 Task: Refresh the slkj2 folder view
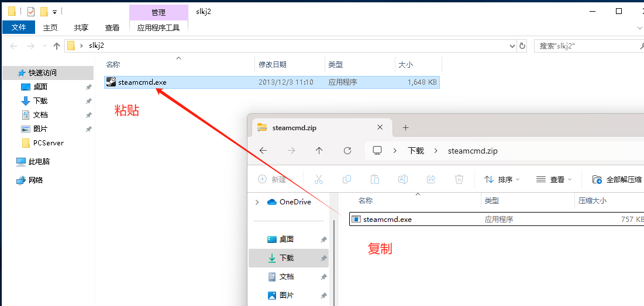click(x=522, y=46)
